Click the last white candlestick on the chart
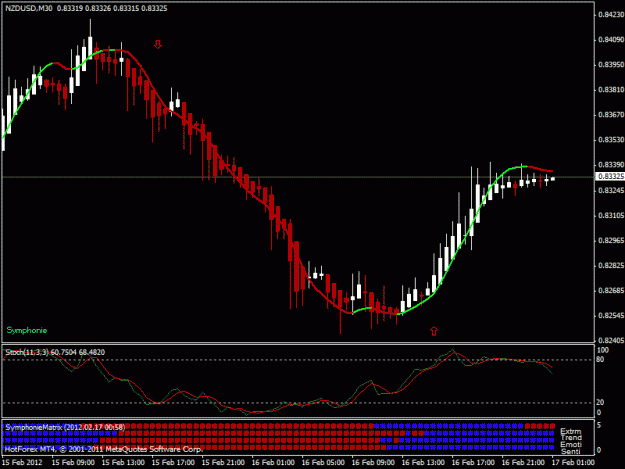This screenshot has width=625, height=469. pos(553,179)
